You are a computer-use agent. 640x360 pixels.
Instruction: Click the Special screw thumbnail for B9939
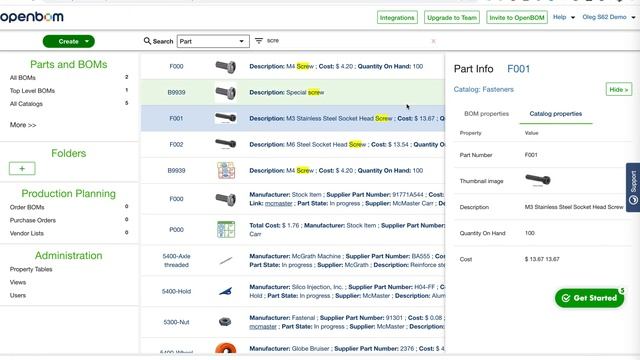[x=226, y=93]
